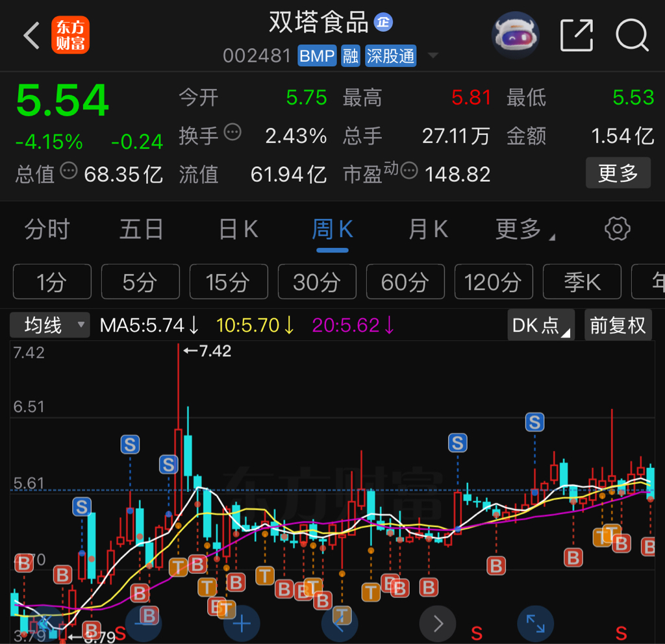Zoom out chart with minus button

point(144,624)
